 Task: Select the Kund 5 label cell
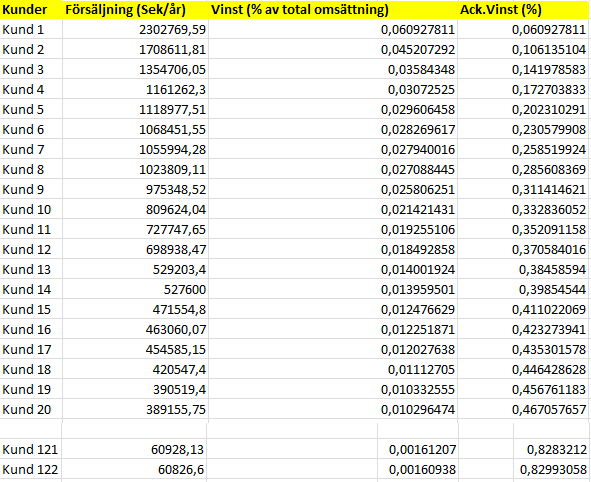click(x=31, y=109)
